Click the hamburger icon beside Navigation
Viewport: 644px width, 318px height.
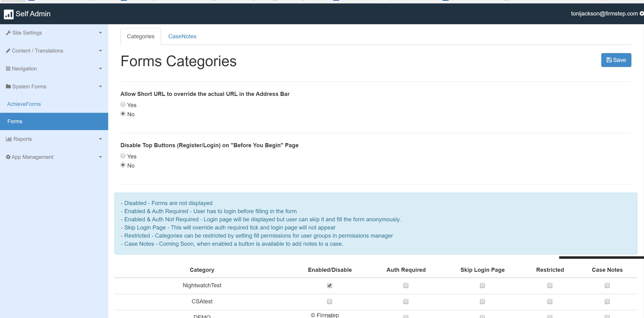tap(8, 69)
